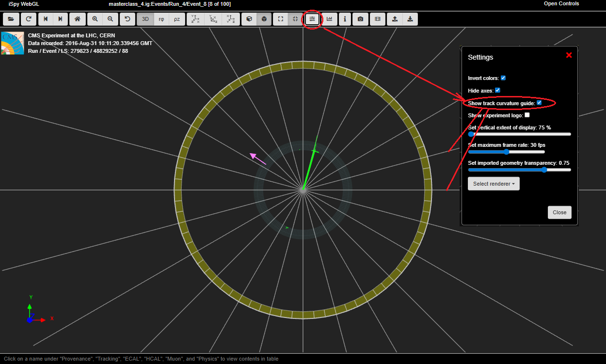Switch to the ρz view
The height and width of the screenshot is (364, 606).
click(177, 19)
